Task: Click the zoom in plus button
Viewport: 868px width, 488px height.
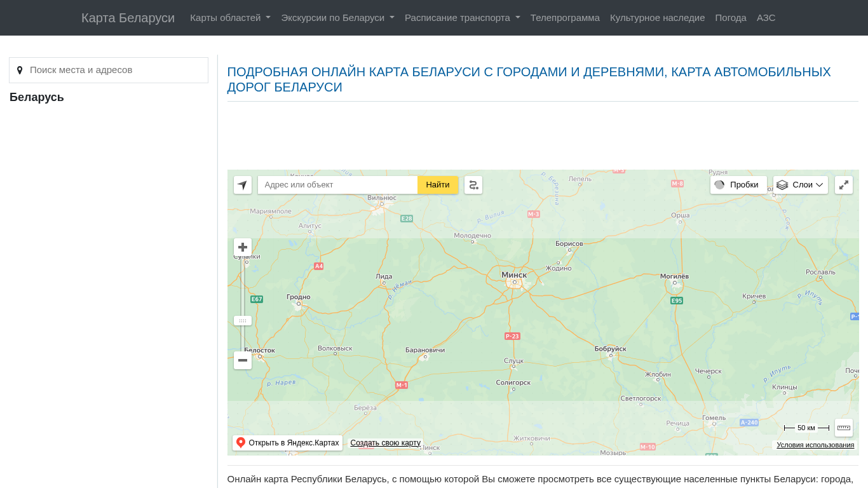Action: (x=242, y=247)
